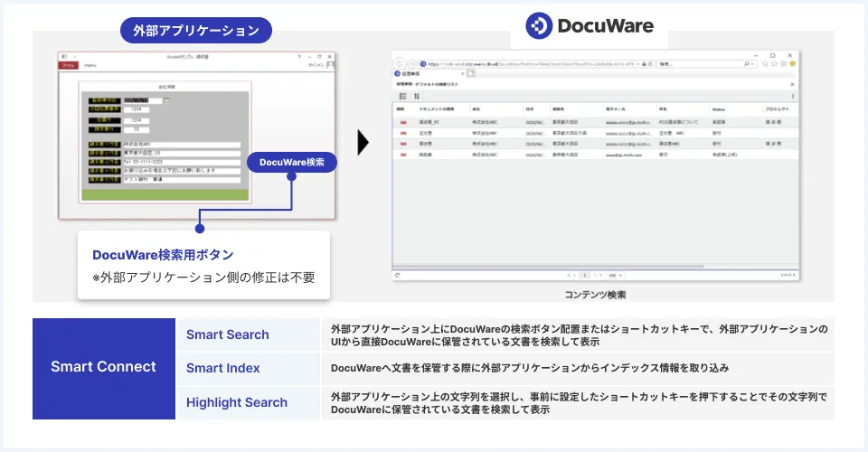Click the 外部アプリケーション pill label

click(x=196, y=31)
